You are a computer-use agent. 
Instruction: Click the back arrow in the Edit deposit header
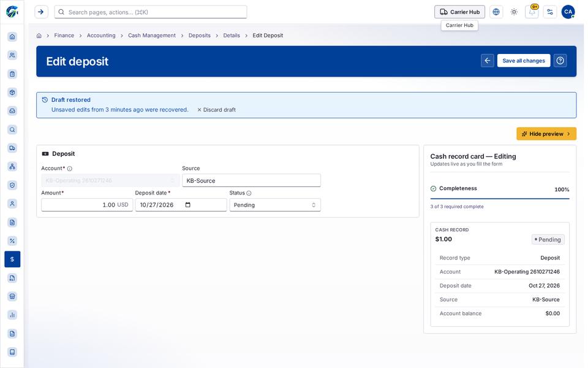(488, 61)
